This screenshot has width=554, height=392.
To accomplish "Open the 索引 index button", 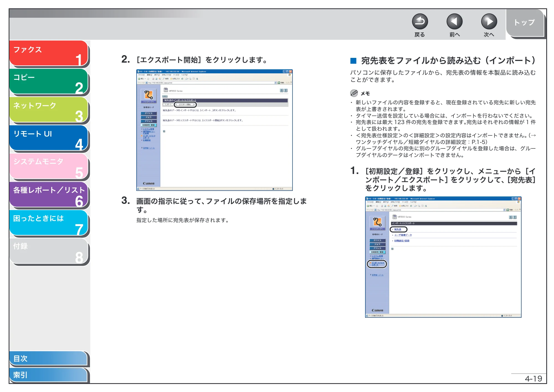I will click(49, 375).
